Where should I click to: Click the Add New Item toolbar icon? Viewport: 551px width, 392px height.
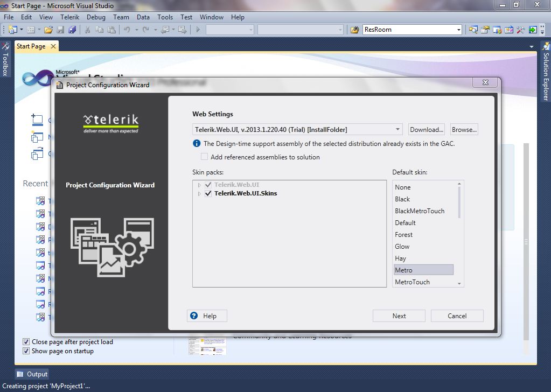(31, 30)
